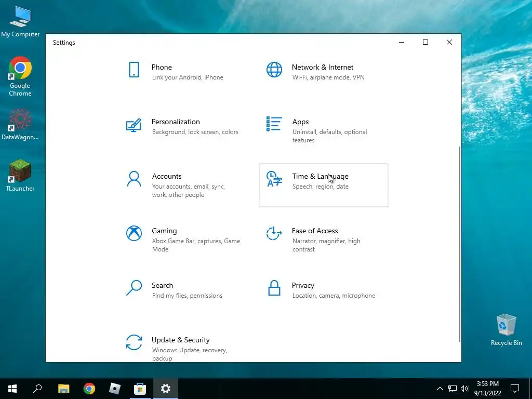Close the Settings window
Screen dimensions: 532x399
tap(449, 42)
